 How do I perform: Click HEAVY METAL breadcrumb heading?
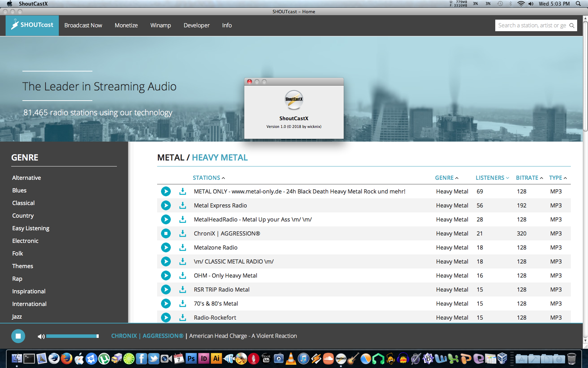[x=220, y=158]
